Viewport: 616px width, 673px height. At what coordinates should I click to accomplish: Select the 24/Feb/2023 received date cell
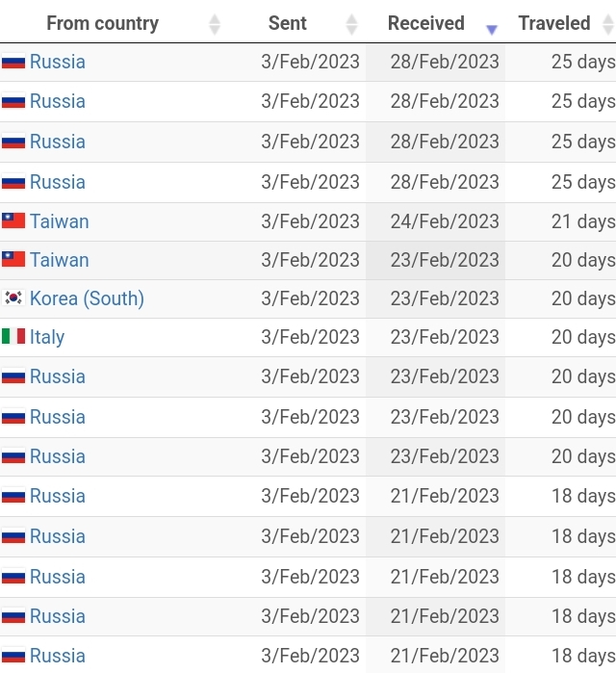435,221
